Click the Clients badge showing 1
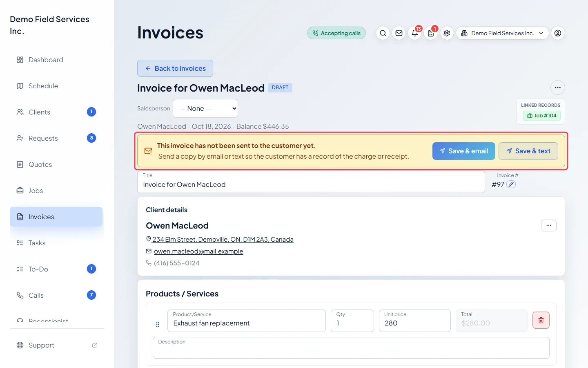 click(91, 112)
